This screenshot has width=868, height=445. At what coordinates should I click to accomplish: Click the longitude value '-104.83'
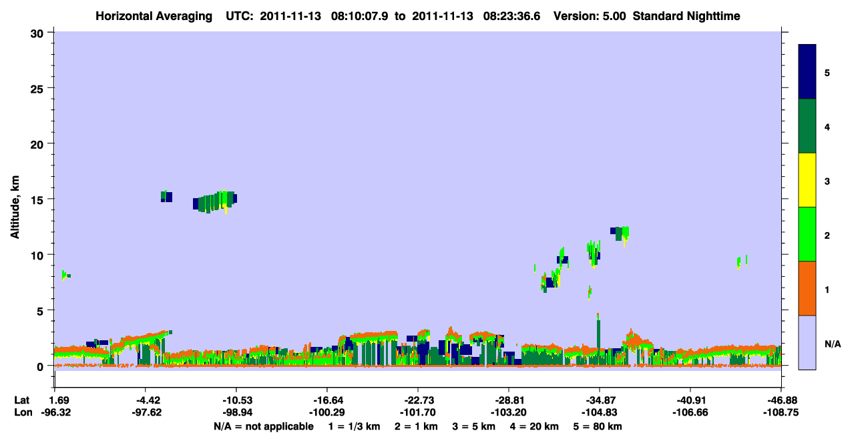pyautogui.click(x=600, y=412)
